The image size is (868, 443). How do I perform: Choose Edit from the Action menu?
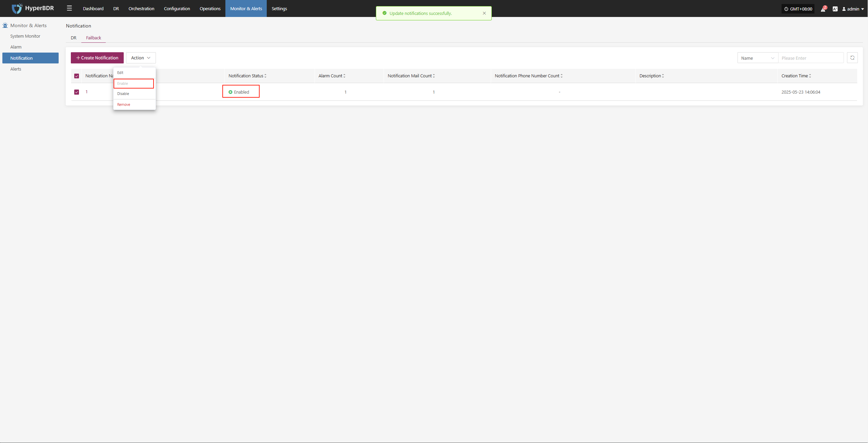135,73
